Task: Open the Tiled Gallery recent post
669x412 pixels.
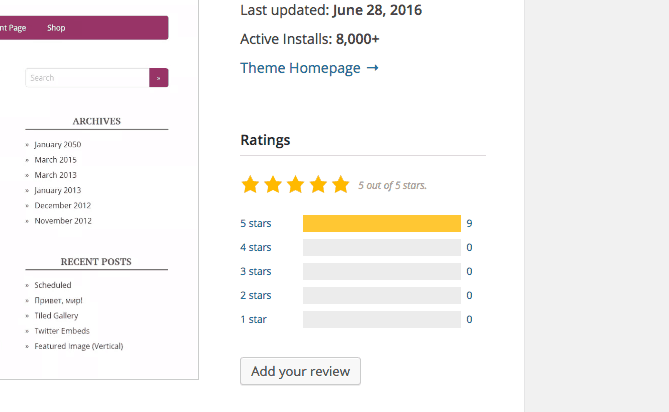Action: coord(56,315)
